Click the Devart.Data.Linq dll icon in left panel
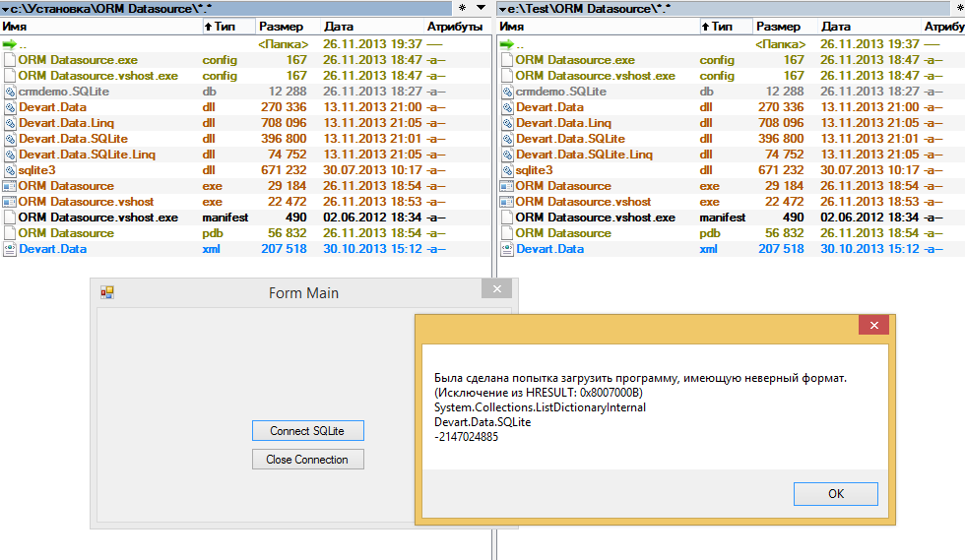This screenshot has height=560, width=965. pos(10,123)
